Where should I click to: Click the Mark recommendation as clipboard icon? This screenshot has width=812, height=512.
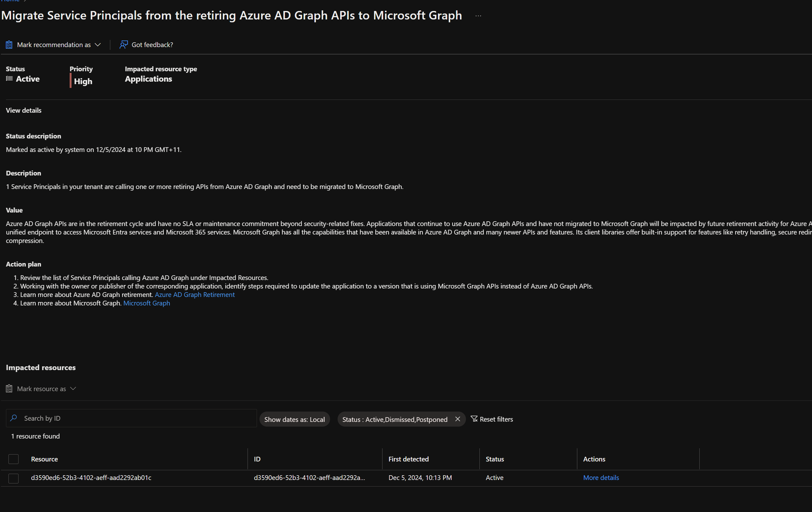coord(9,45)
